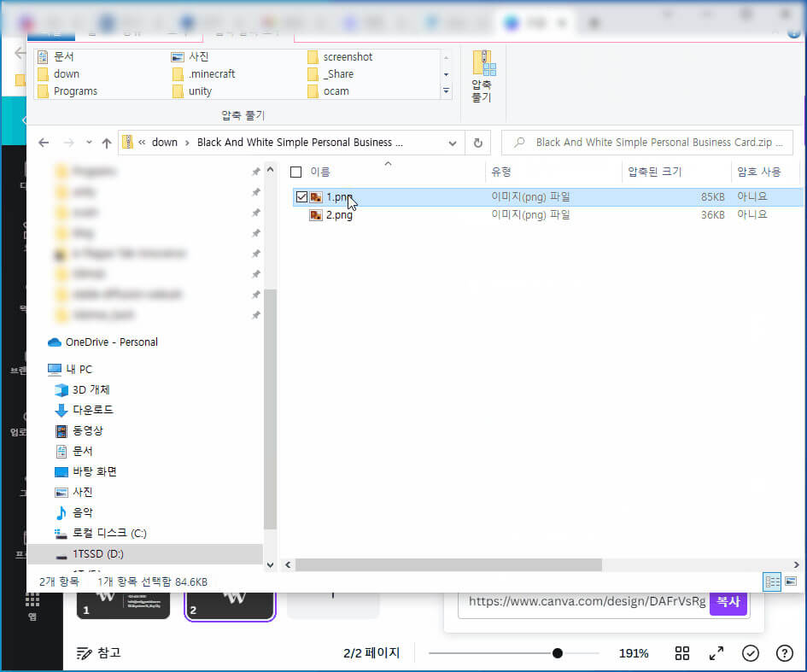807x672 pixels.
Task: Toggle the select-all checkbox in header
Action: click(x=296, y=172)
